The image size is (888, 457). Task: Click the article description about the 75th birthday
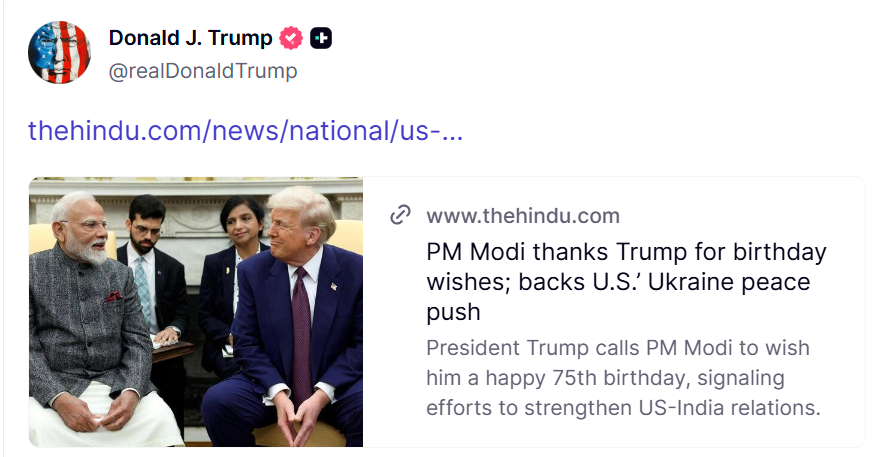click(622, 378)
